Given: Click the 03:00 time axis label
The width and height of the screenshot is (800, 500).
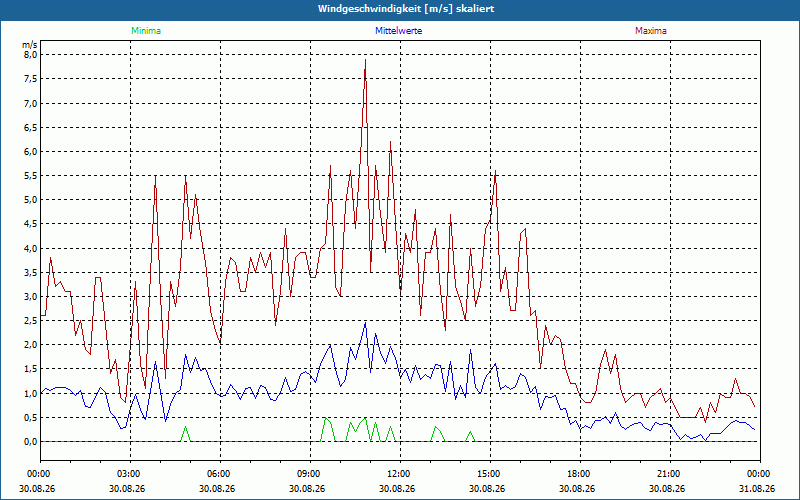Looking at the screenshot, I should pyautogui.click(x=130, y=474).
